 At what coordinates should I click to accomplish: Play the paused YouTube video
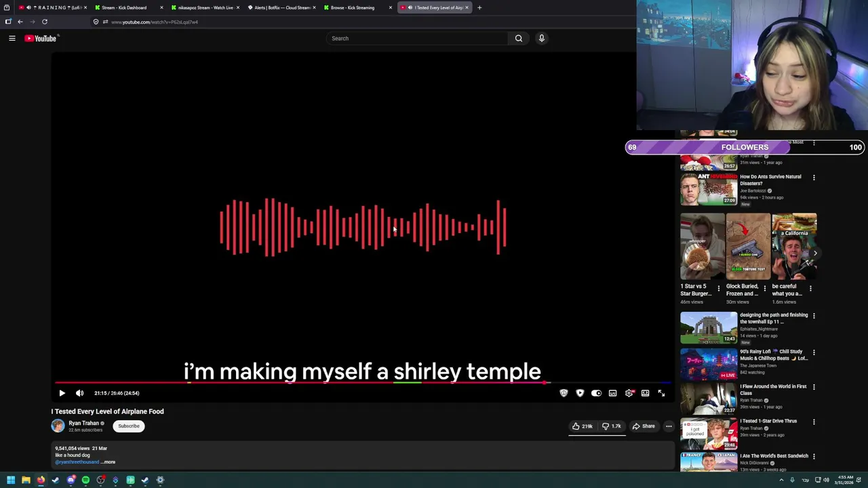pyautogui.click(x=62, y=393)
